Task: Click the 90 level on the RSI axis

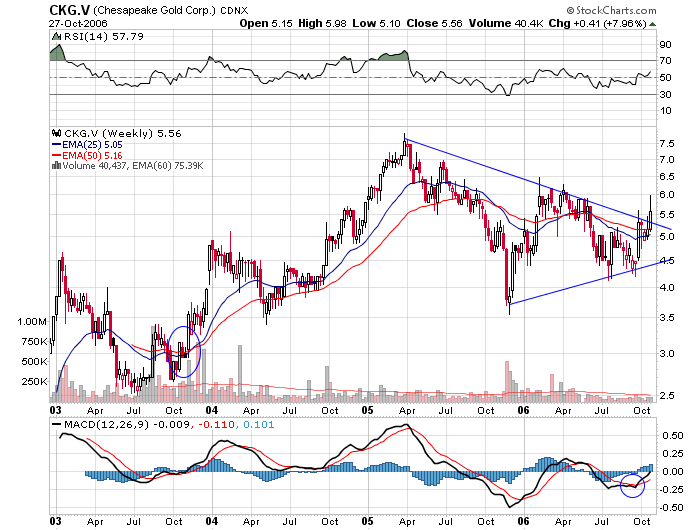Action: (665, 44)
